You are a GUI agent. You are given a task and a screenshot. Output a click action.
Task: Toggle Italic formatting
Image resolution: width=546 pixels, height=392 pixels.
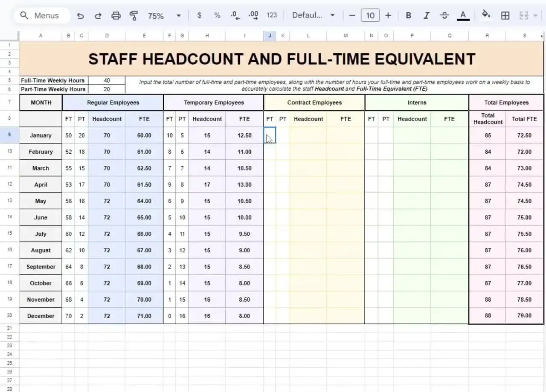[426, 16]
